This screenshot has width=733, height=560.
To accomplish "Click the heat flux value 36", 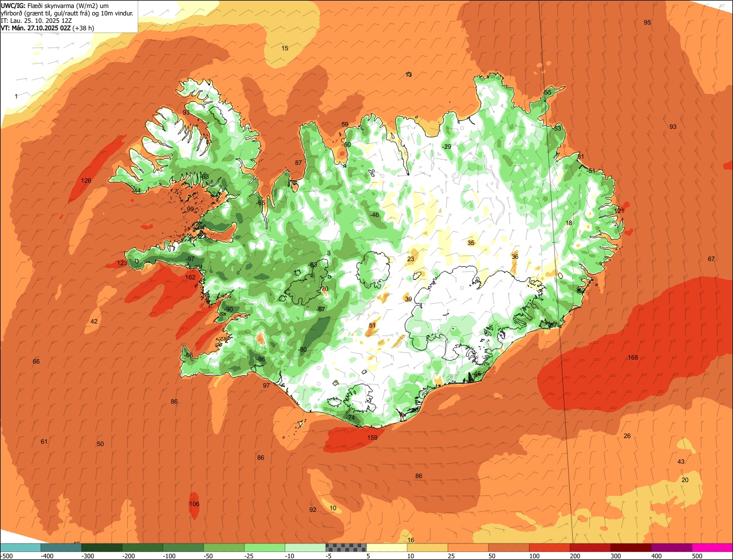I will 515,257.
